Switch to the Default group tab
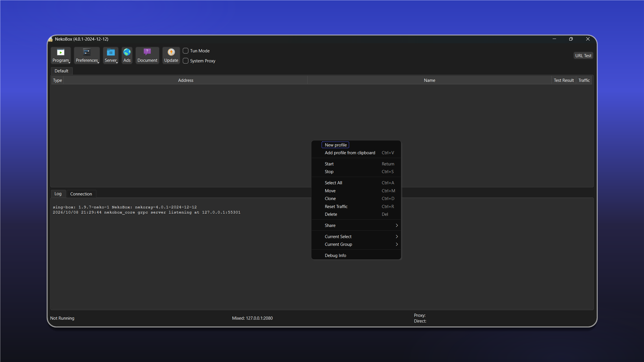The image size is (644, 362). [x=61, y=71]
